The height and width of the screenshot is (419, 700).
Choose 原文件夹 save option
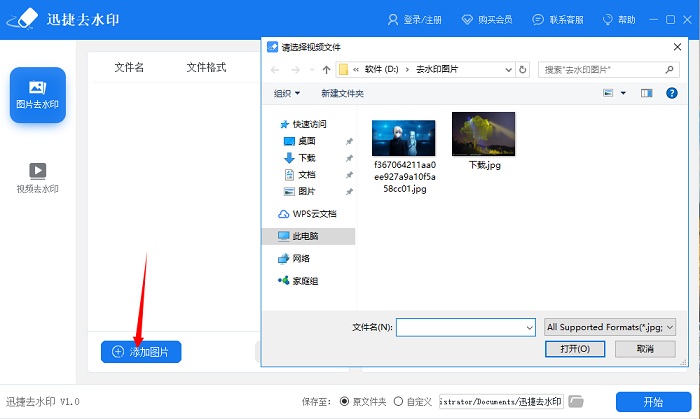(344, 402)
